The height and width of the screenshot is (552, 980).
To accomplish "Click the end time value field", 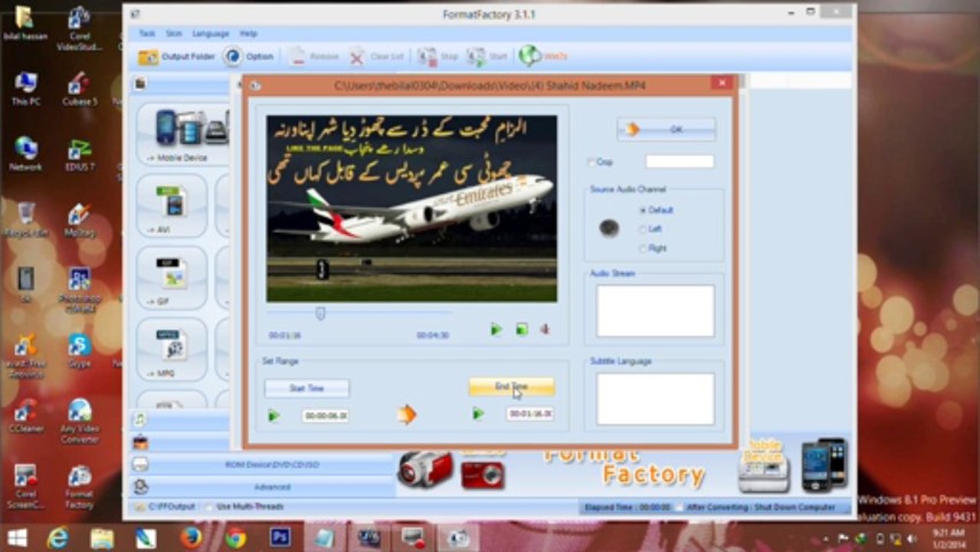I will pyautogui.click(x=530, y=414).
